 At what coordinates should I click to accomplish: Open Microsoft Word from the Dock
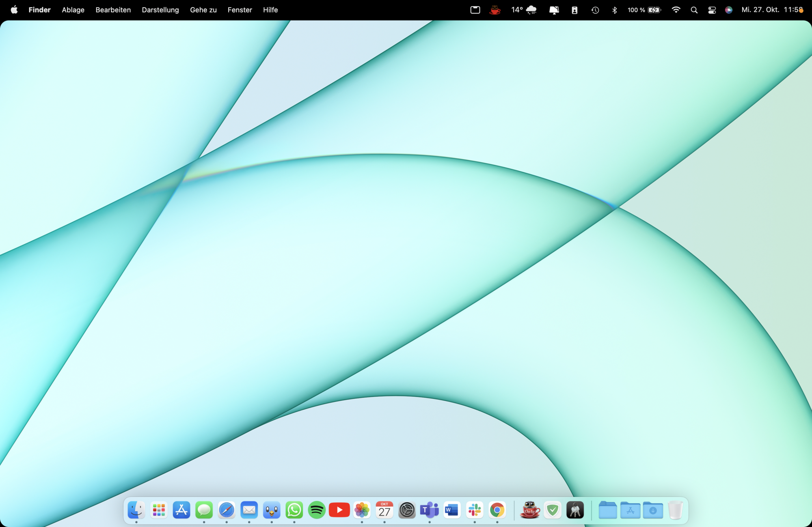pyautogui.click(x=452, y=510)
